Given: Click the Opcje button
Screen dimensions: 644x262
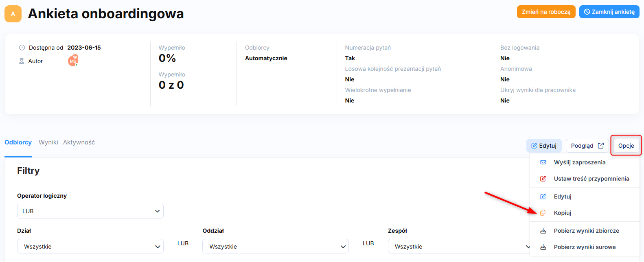Looking at the screenshot, I should coord(626,146).
